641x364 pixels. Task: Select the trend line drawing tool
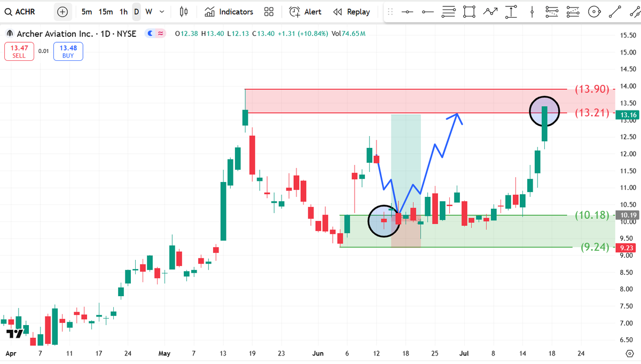click(614, 12)
